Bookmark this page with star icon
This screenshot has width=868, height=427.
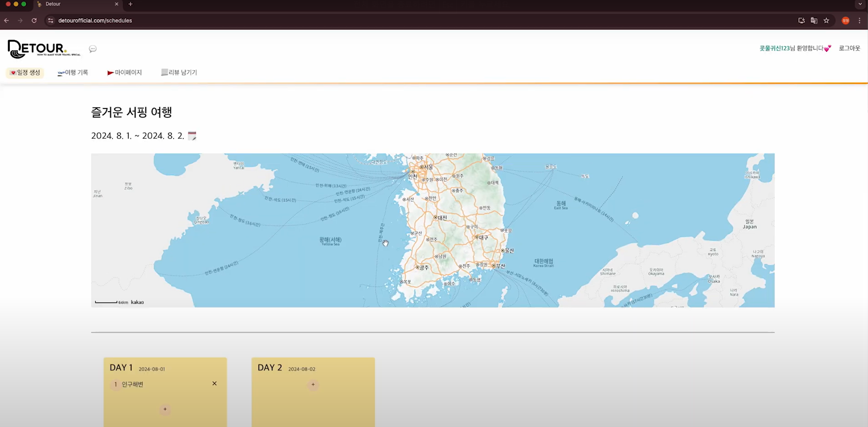point(826,20)
